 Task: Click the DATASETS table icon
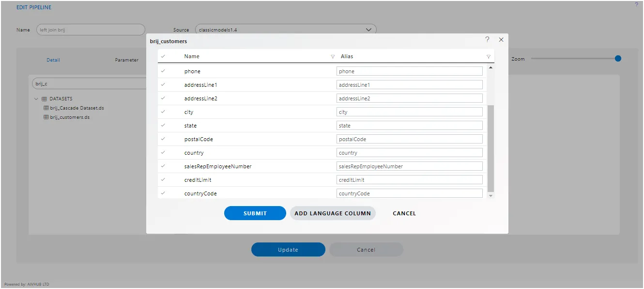44,99
